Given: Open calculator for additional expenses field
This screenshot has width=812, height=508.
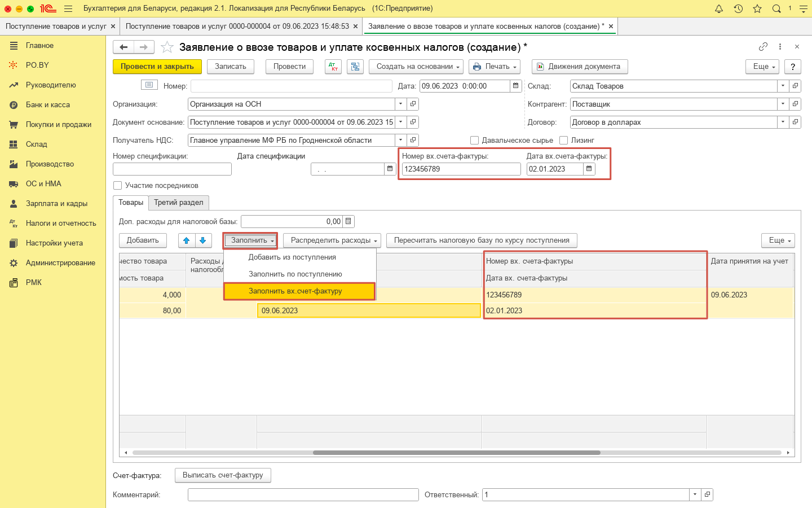Looking at the screenshot, I should 348,222.
